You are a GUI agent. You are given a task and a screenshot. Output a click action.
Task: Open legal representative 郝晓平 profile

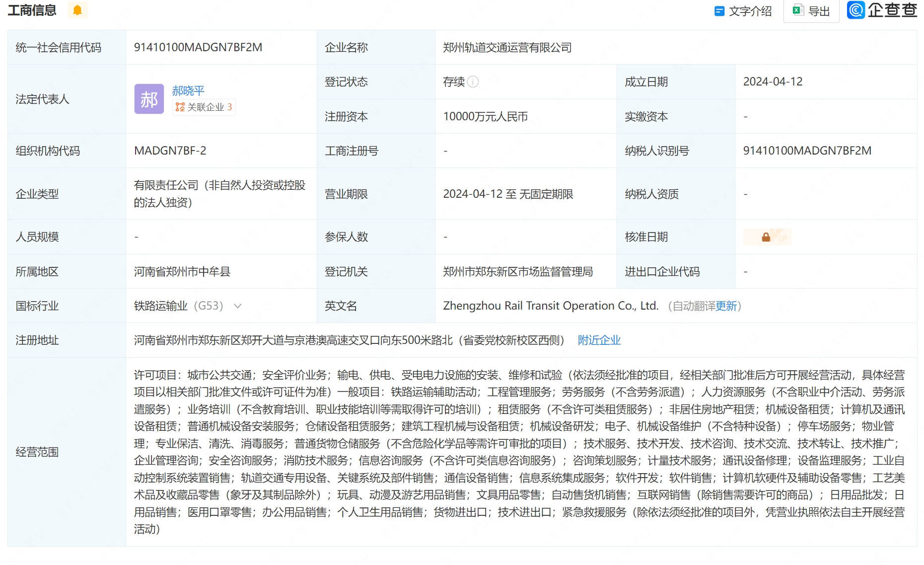(x=187, y=90)
